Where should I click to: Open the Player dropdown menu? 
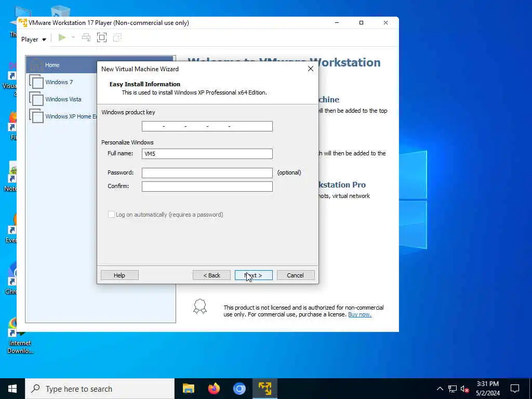coord(33,39)
